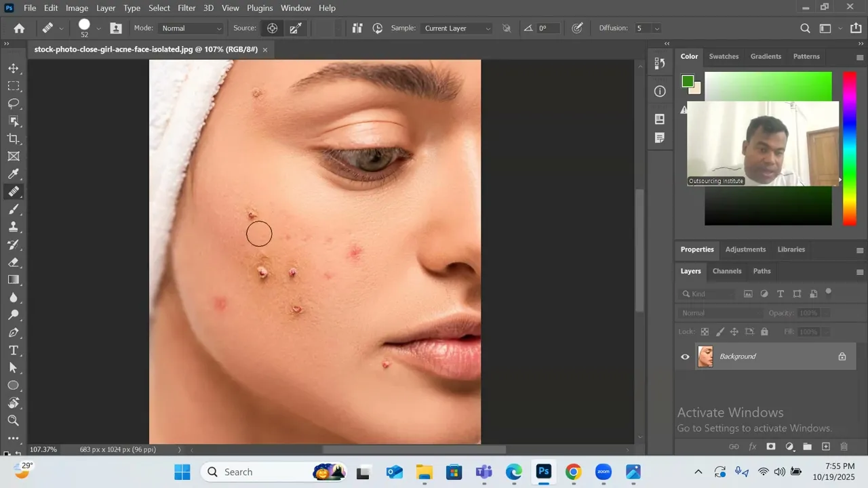Go to the Photoshop Home screen

coord(19,28)
